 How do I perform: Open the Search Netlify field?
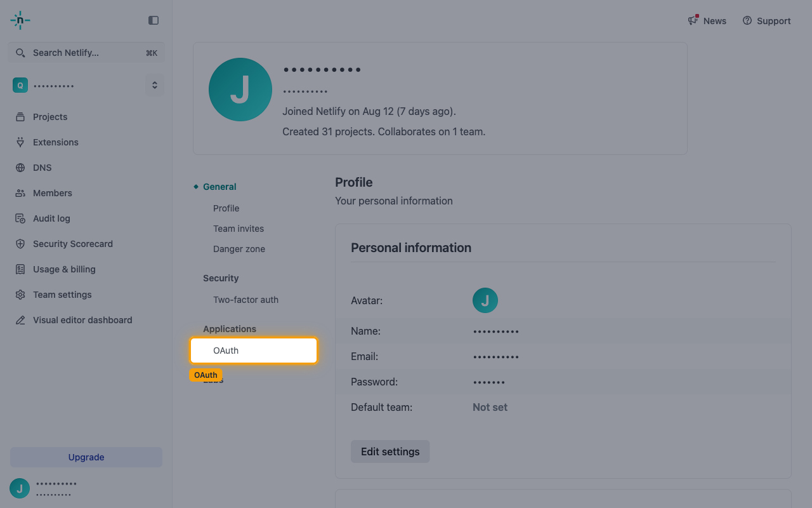[x=86, y=53]
